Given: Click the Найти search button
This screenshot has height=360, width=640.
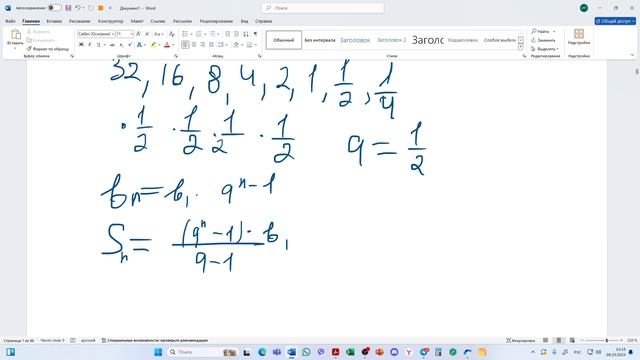Looking at the screenshot, I should (x=541, y=31).
